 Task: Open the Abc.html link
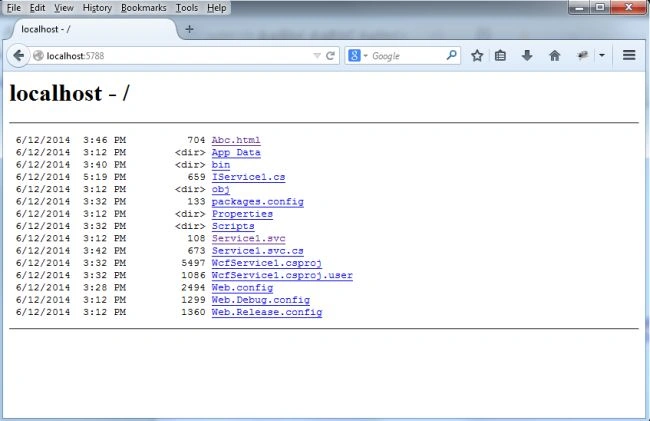click(236, 140)
